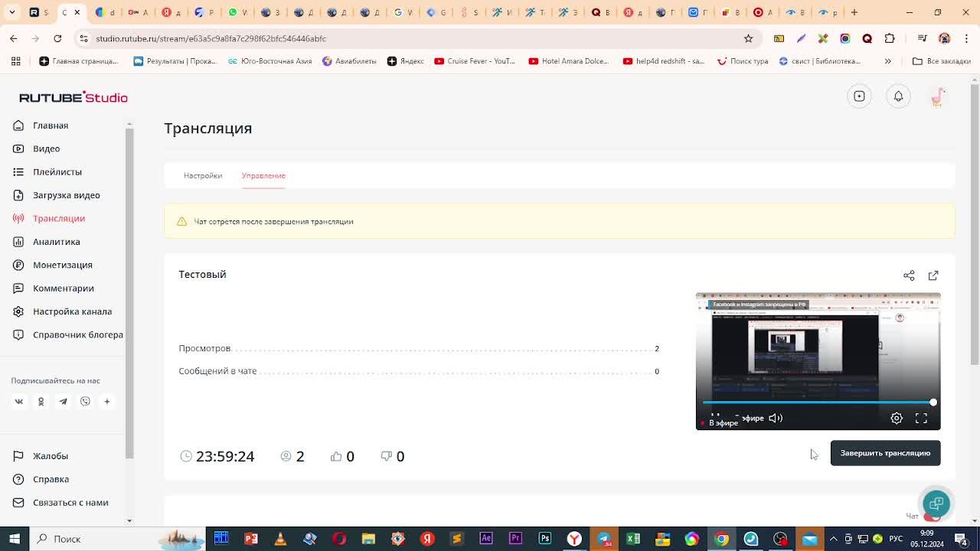Click the share stream icon
Viewport: 980px width, 551px height.
point(909,275)
